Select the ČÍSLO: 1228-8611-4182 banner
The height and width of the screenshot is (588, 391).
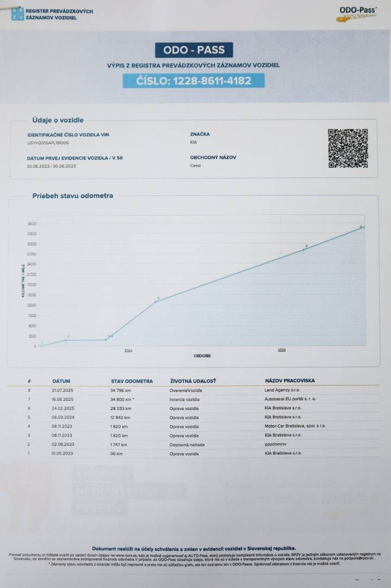click(x=194, y=81)
